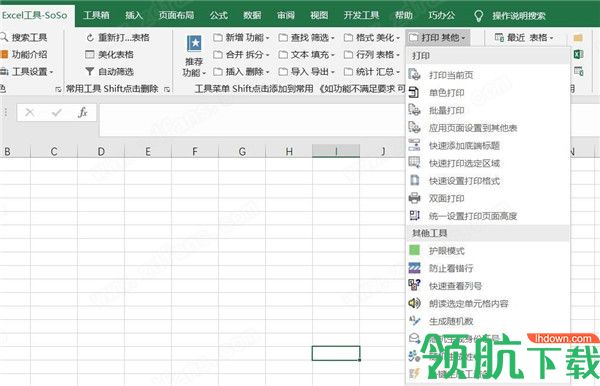The image size is (600, 386).
Task: Collapse the 打印 其他 dropdown
Action: click(x=437, y=37)
